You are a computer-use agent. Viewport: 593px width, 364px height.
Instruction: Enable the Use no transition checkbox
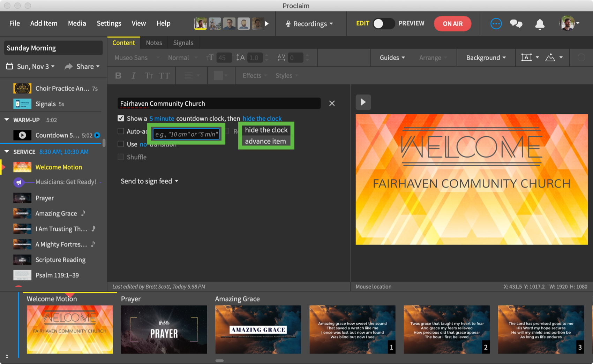click(121, 144)
